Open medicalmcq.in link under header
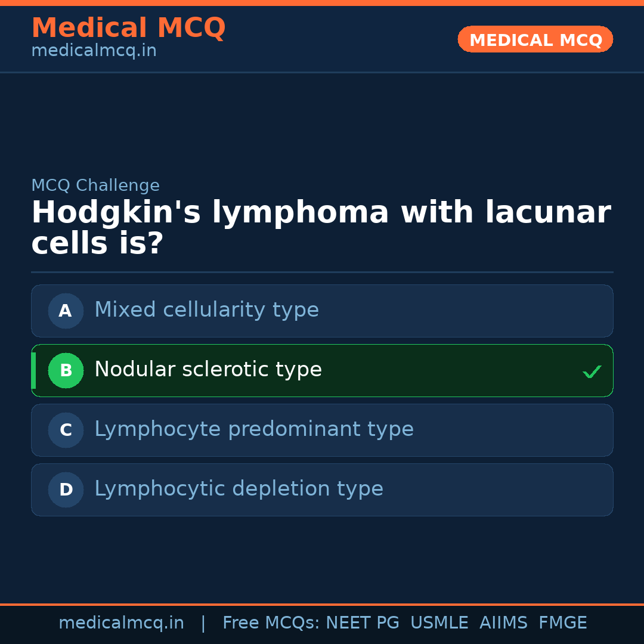This screenshot has width=644, height=644. point(94,51)
